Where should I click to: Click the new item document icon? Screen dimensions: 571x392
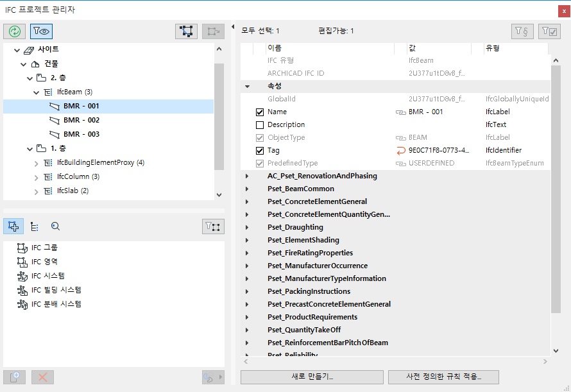(15, 377)
